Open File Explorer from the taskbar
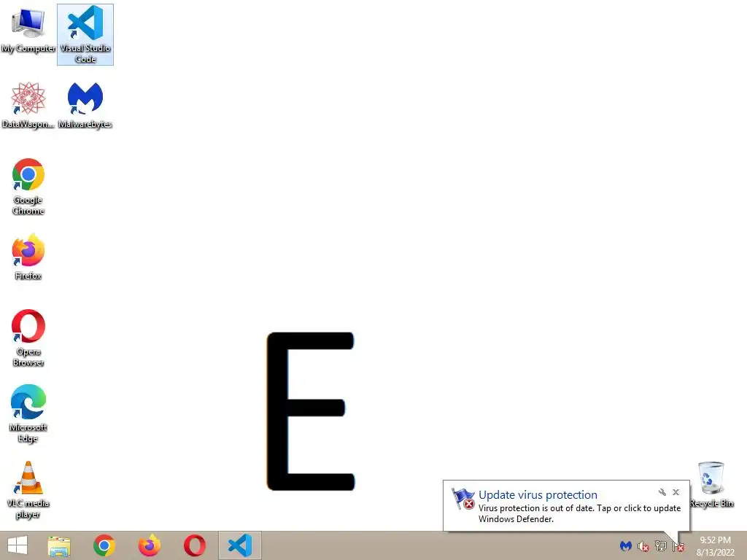This screenshot has width=747, height=560. tap(59, 545)
